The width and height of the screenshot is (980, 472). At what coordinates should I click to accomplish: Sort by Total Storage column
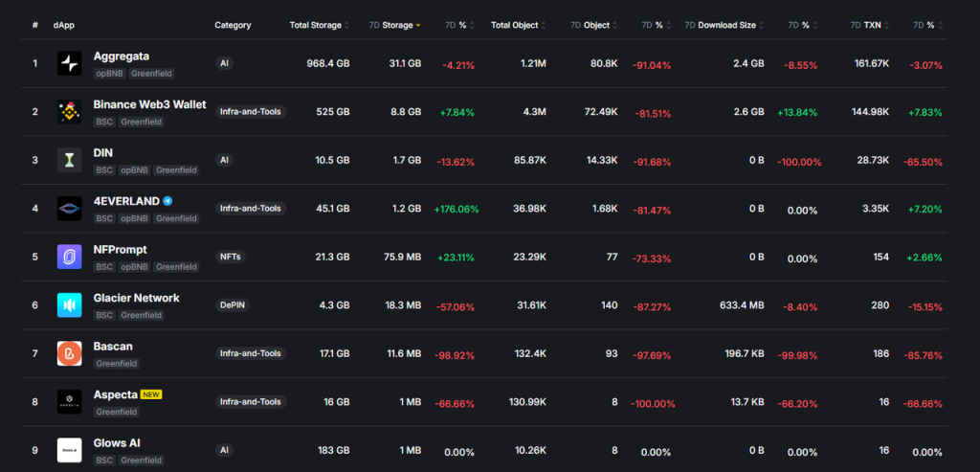(319, 25)
